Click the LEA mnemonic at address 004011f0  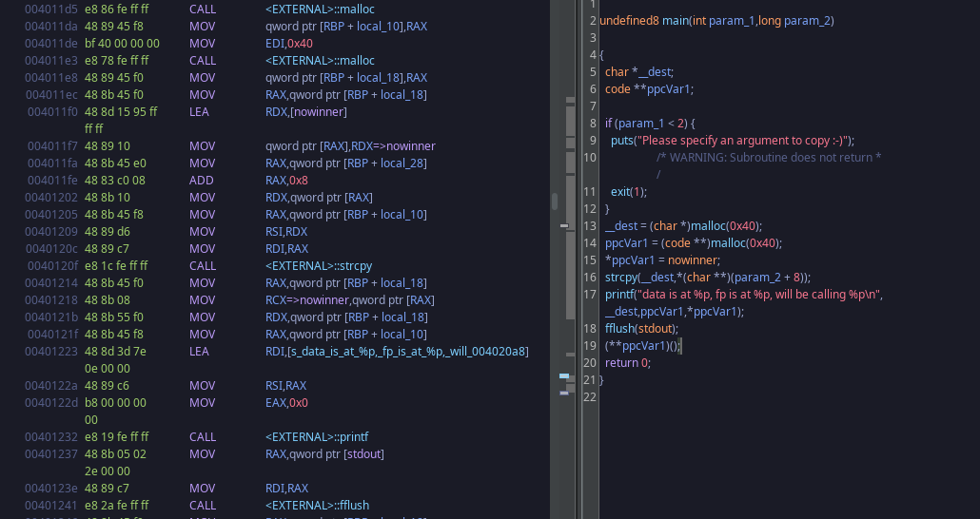(x=200, y=112)
